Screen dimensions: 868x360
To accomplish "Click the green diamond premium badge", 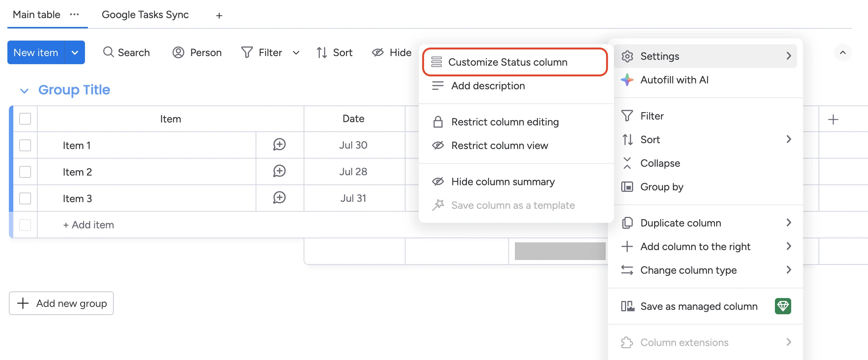I will (783, 306).
